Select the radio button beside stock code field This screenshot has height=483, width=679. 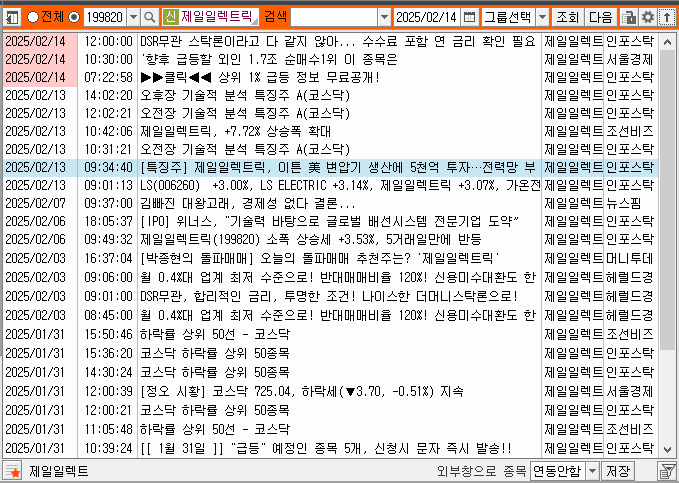[74, 17]
